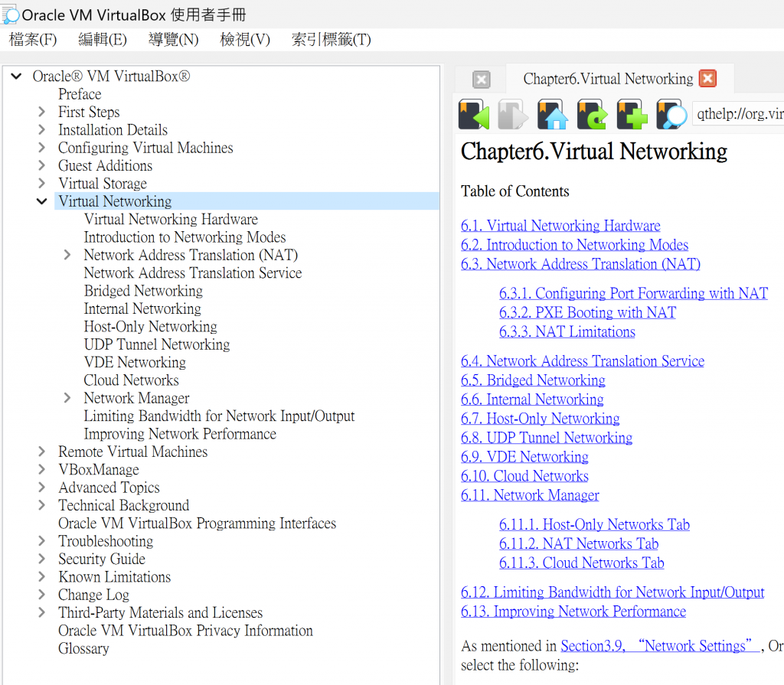The width and height of the screenshot is (784, 685).
Task: Expand Third-Party Materials and Licenses node
Action: 42,612
